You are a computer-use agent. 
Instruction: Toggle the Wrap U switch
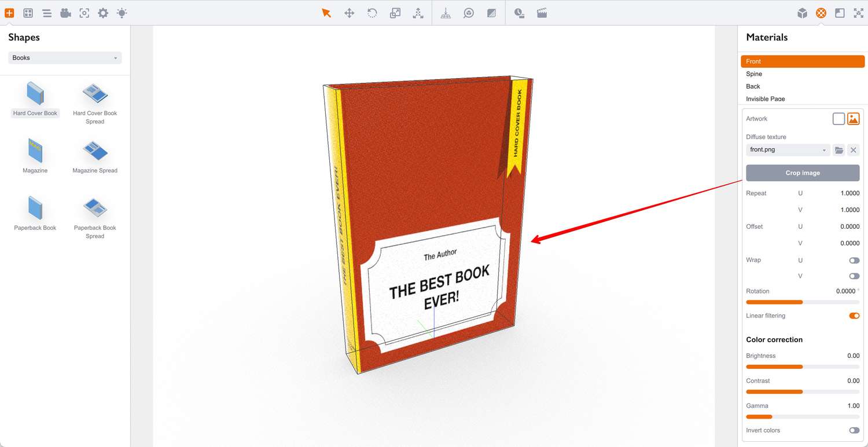coord(854,261)
